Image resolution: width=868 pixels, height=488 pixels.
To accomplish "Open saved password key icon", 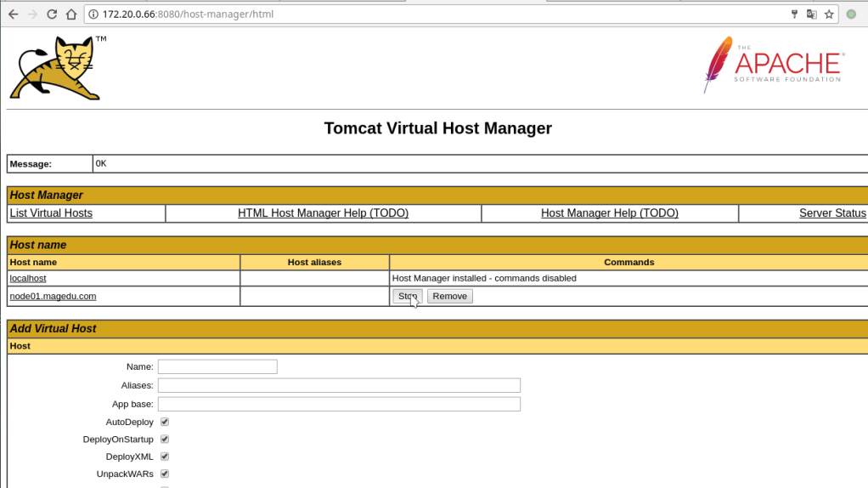I will 794,14.
